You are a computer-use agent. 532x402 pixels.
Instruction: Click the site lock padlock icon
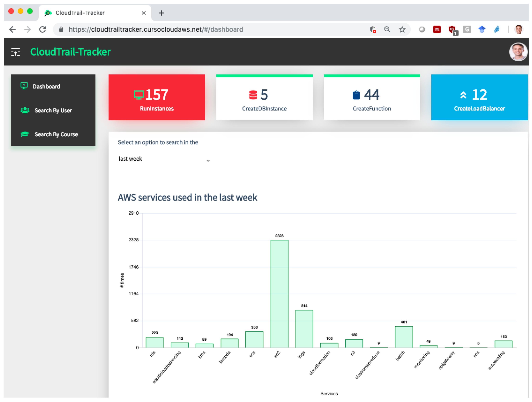(61, 29)
